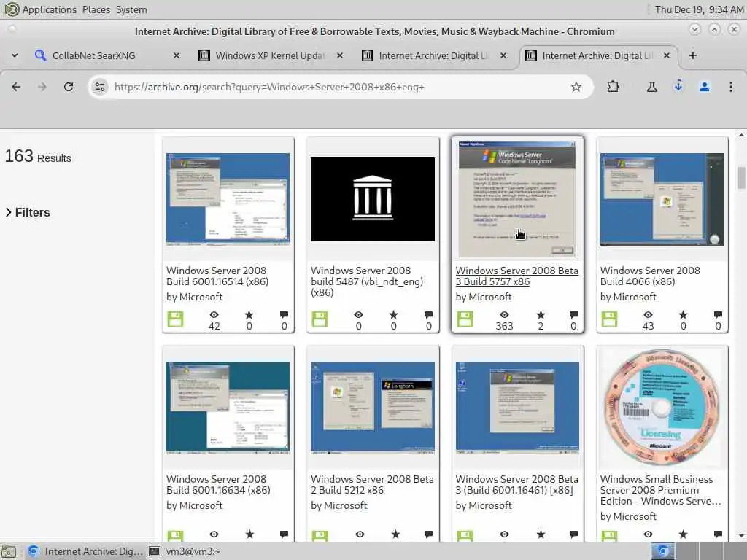Click favorites star icon on Build 4066 card
Viewport: 747px width, 560px height.
click(683, 315)
